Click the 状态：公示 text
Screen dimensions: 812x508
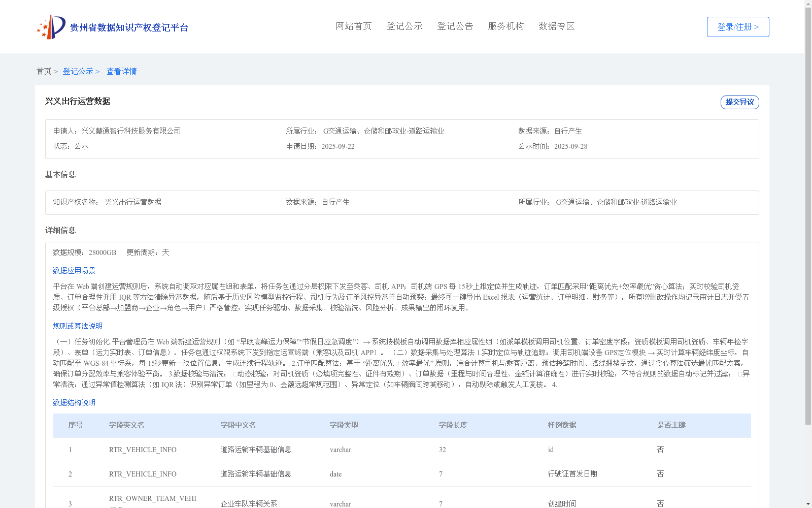(71, 146)
